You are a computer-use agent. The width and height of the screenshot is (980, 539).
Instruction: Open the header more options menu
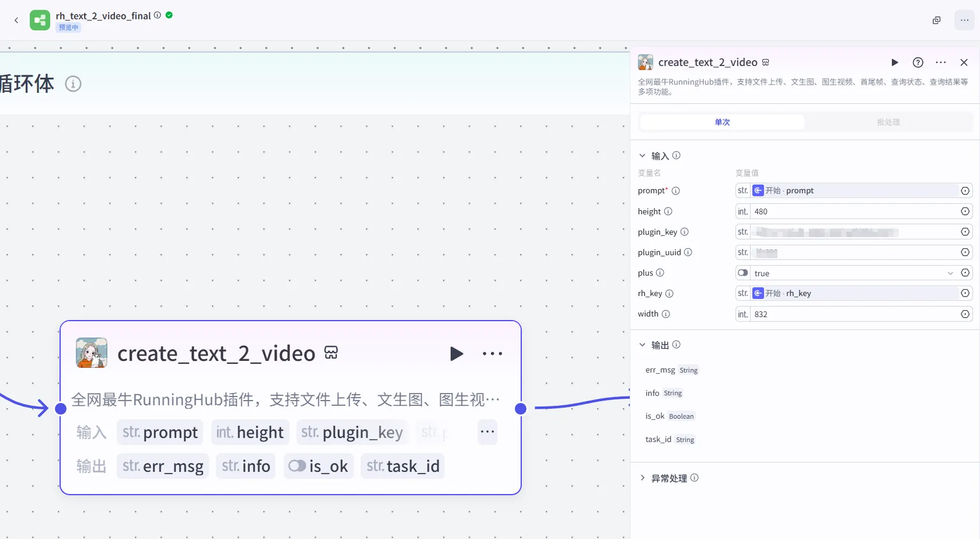coord(965,20)
